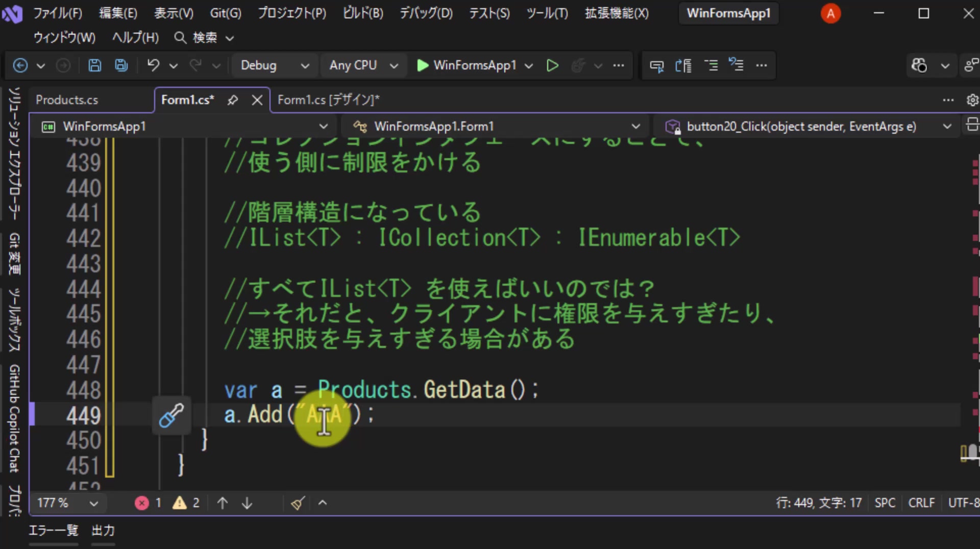Open the tab settings gear icon
980x549 pixels.
point(972,100)
